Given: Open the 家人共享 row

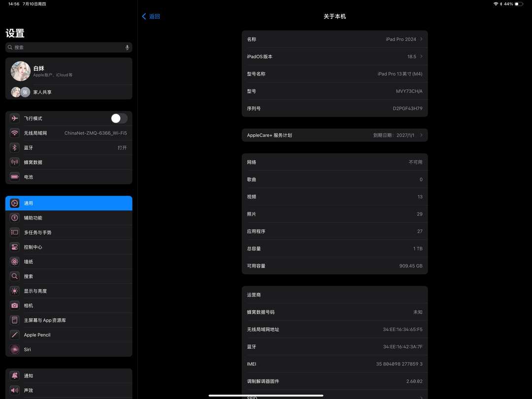Looking at the screenshot, I should 69,92.
